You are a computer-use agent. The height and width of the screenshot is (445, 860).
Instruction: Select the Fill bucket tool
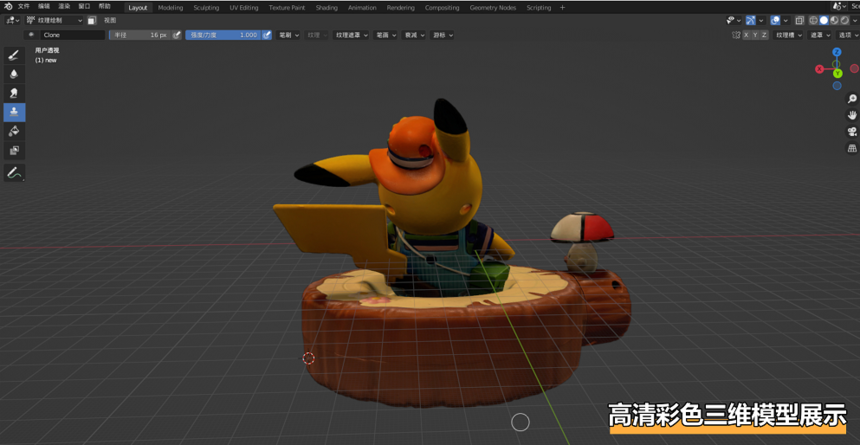pyautogui.click(x=14, y=131)
